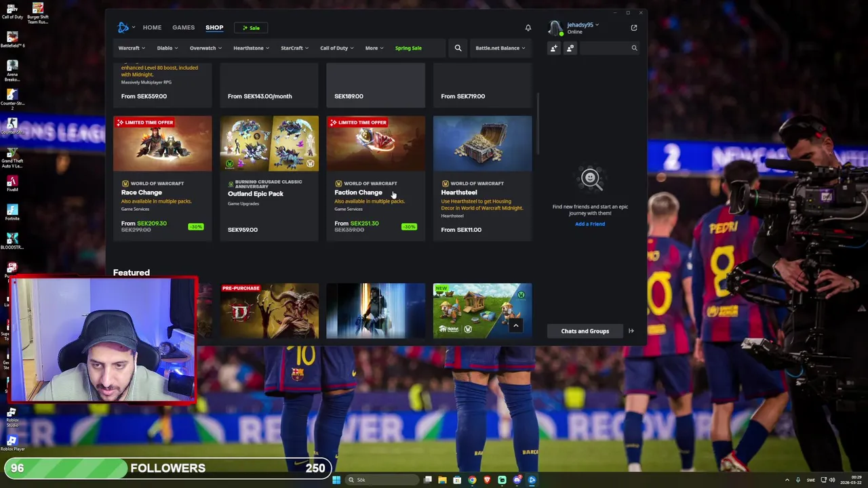This screenshot has width=868, height=488.
Task: Open the Battle.net logo menu
Action: click(125, 28)
